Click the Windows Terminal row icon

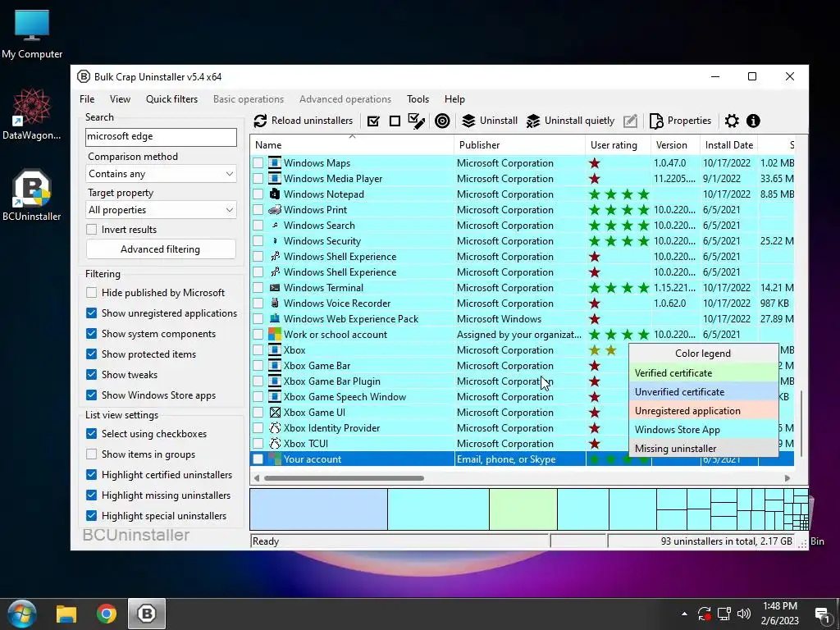275,288
